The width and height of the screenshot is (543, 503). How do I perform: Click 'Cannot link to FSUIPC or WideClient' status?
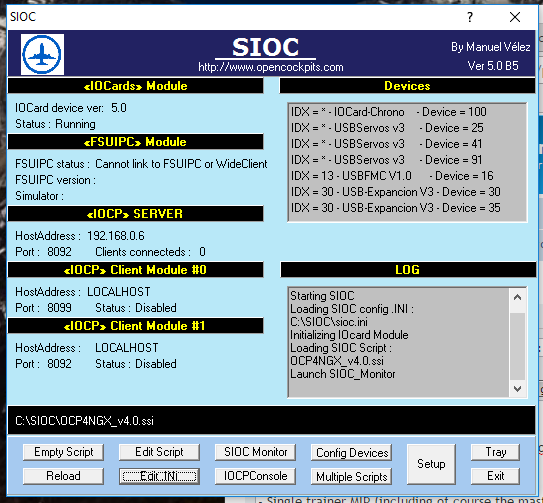tap(181, 164)
